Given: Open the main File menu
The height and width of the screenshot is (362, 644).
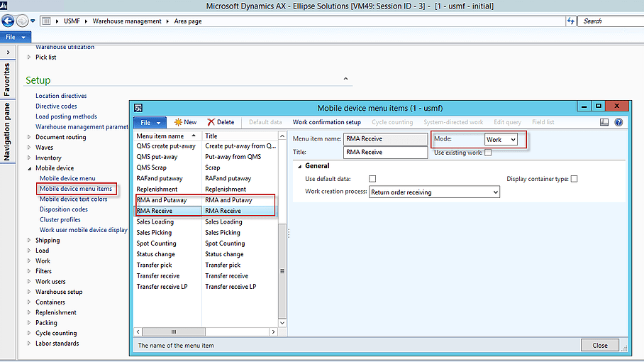Looking at the screenshot, I should pyautogui.click(x=15, y=37).
